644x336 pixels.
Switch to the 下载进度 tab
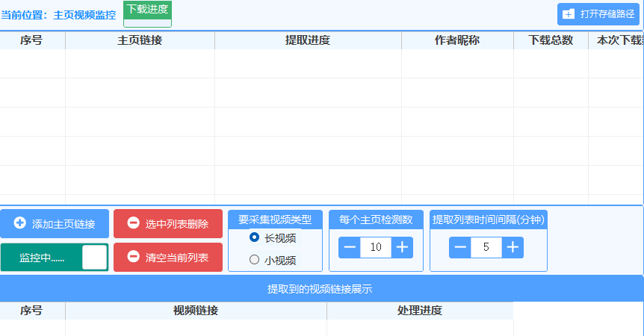147,10
